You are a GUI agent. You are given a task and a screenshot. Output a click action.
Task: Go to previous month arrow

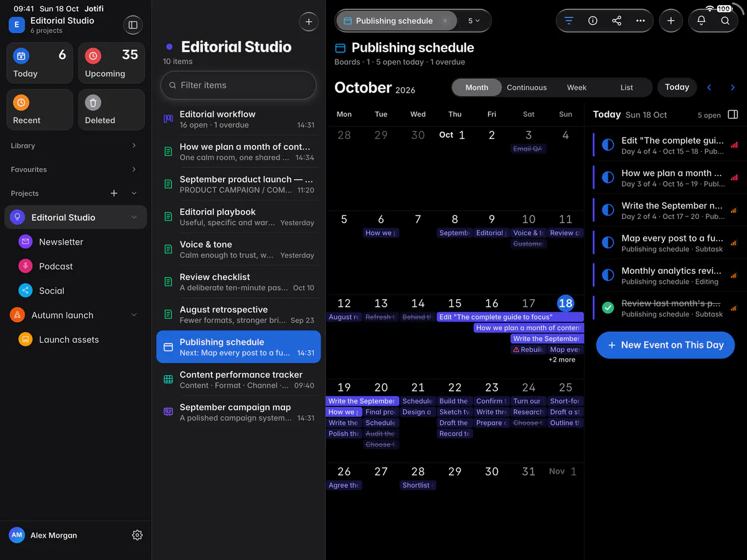coord(709,88)
